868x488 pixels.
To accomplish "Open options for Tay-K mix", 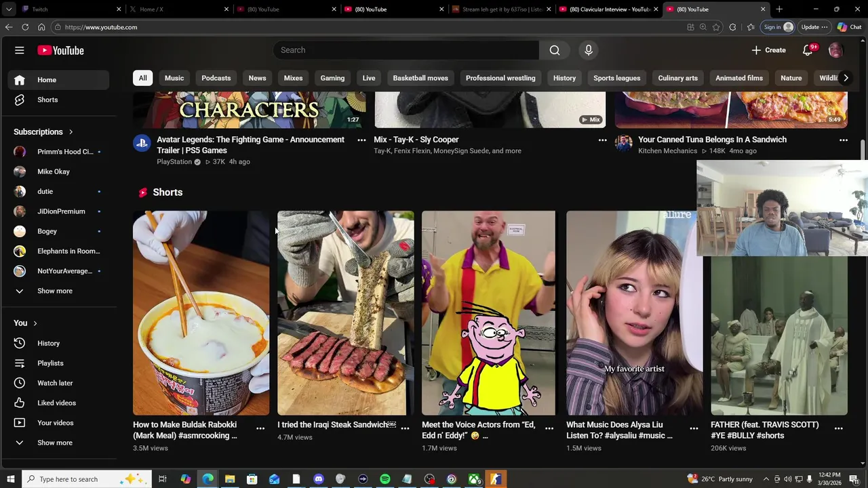I will click(x=602, y=140).
